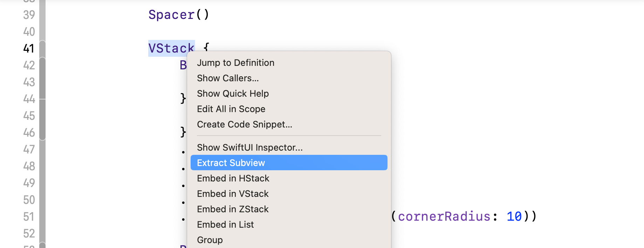Click the code folding ribbon beside line 43
The width and height of the screenshot is (644, 248).
pyautogui.click(x=42, y=82)
